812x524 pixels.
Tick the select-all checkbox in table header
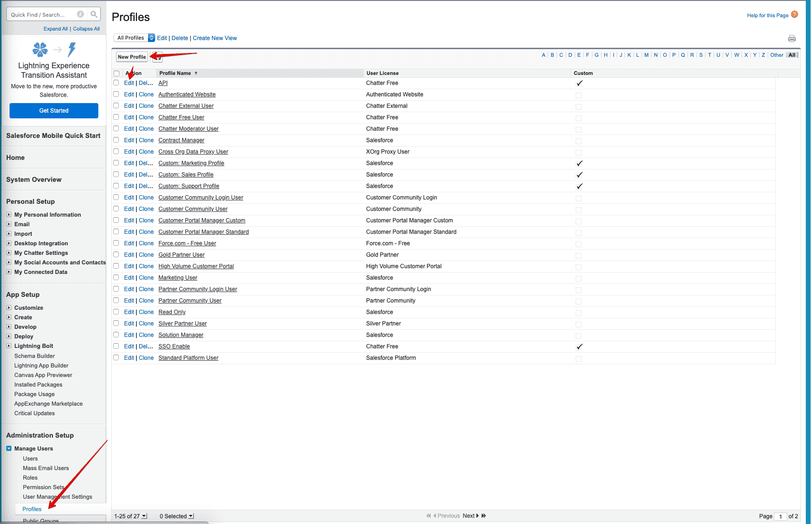[x=116, y=73]
